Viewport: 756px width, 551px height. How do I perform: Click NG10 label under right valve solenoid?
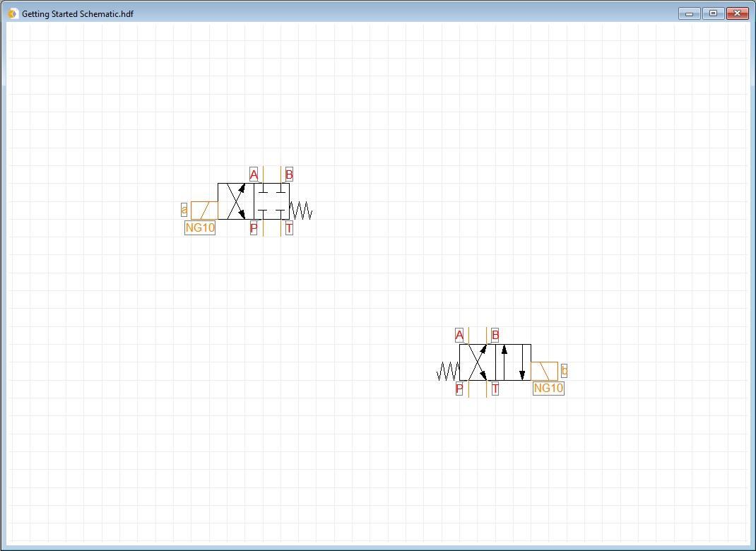(x=549, y=388)
